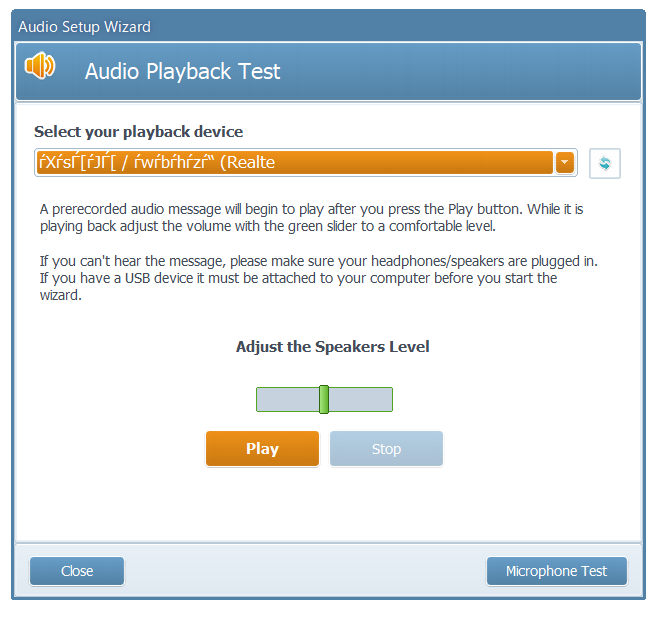Refresh the playback device list

pyautogui.click(x=605, y=163)
